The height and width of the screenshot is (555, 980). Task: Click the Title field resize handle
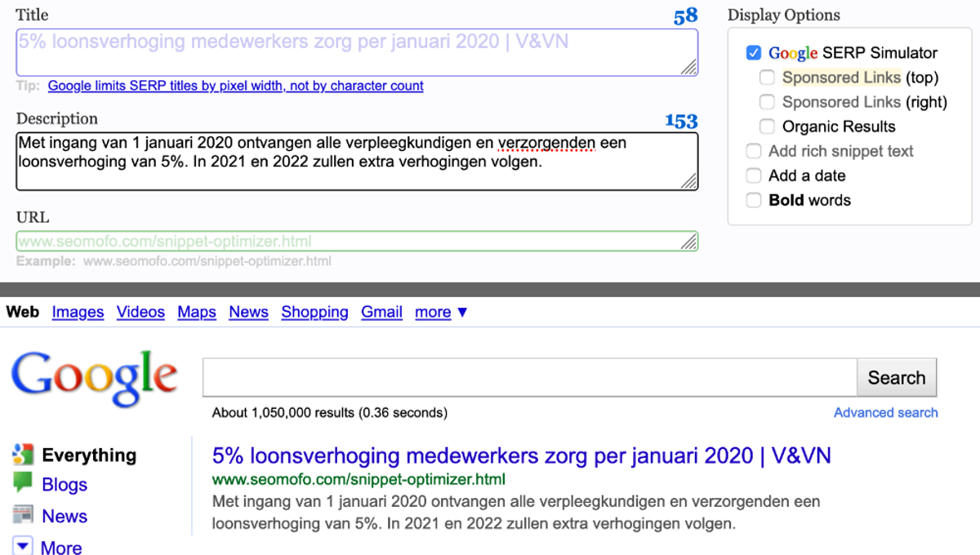(689, 68)
